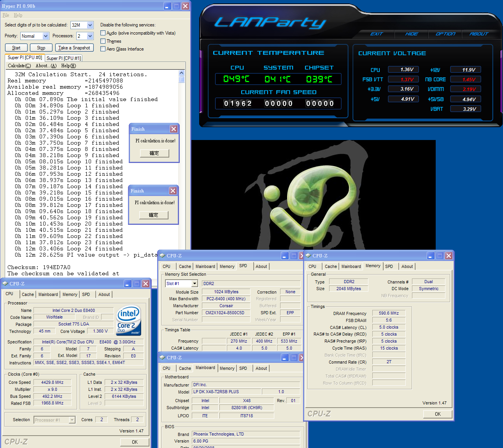Close the upper Finish dialog

click(x=174, y=129)
